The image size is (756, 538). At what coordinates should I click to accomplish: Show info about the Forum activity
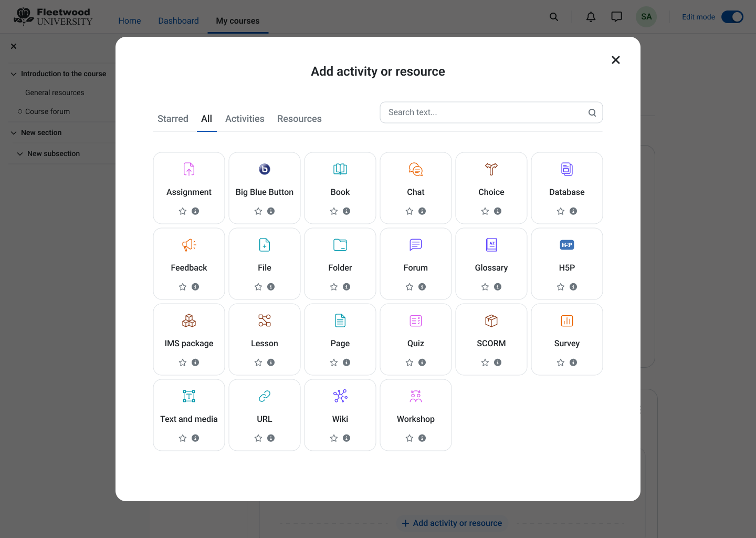click(x=422, y=286)
